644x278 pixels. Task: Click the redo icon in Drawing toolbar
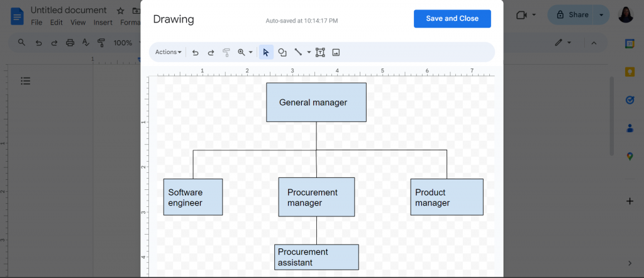(211, 52)
